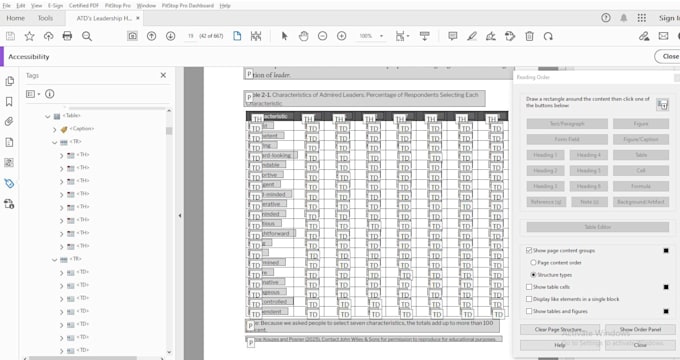Go to previous page arrow

click(x=151, y=36)
